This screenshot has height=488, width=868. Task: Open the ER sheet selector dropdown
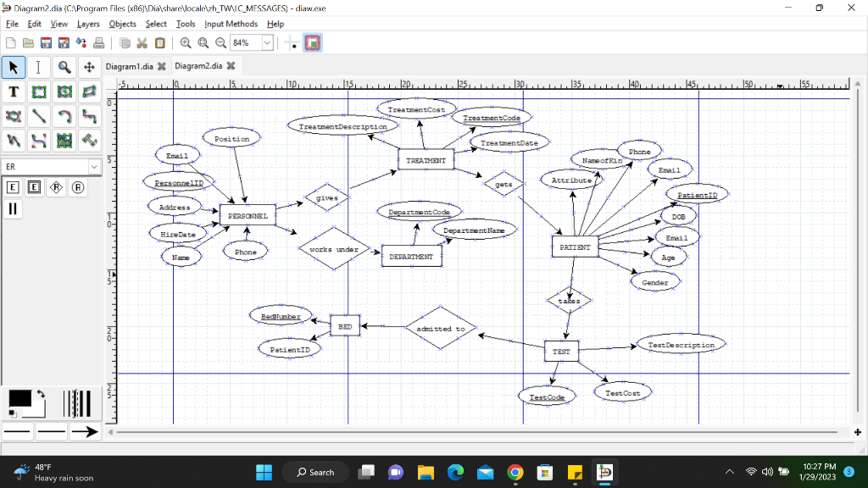click(x=95, y=167)
